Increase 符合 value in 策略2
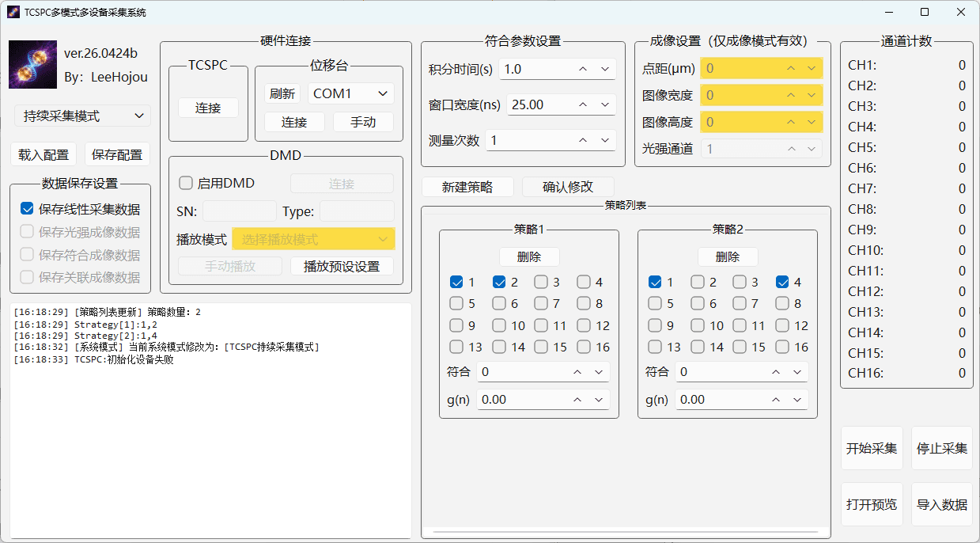This screenshot has height=543, width=980. 776,372
